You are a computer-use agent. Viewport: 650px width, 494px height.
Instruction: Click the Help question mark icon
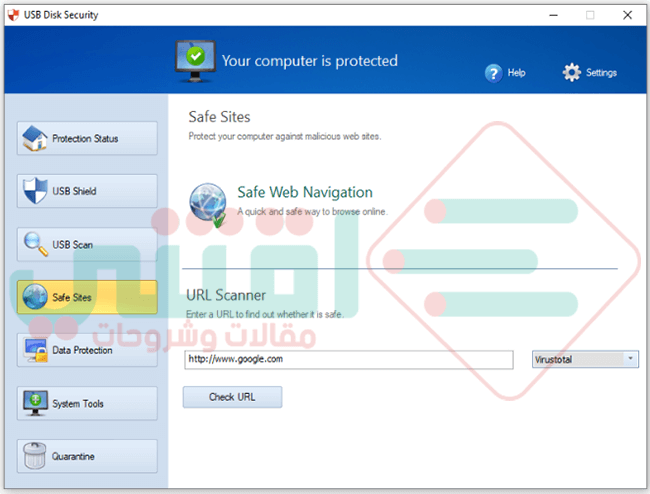click(x=493, y=73)
